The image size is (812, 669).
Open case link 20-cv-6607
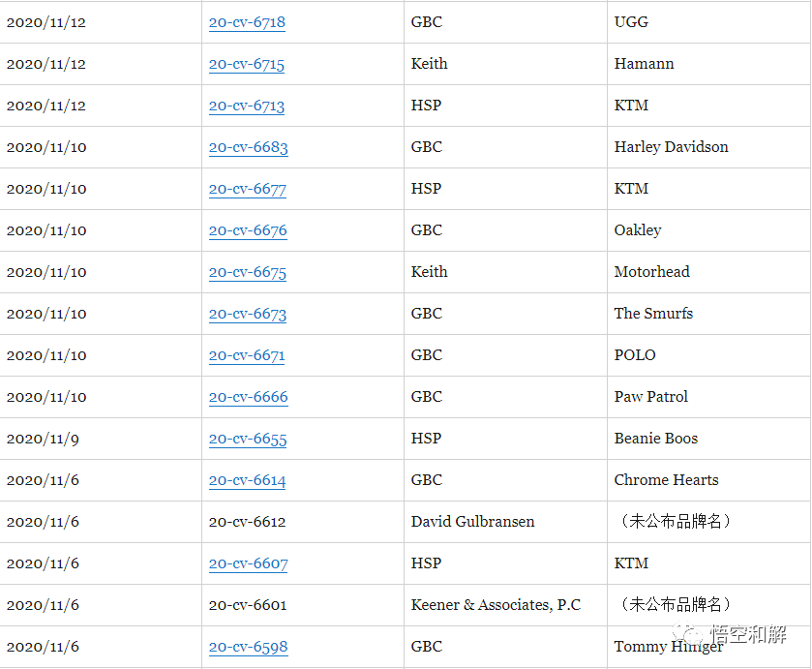pyautogui.click(x=248, y=563)
